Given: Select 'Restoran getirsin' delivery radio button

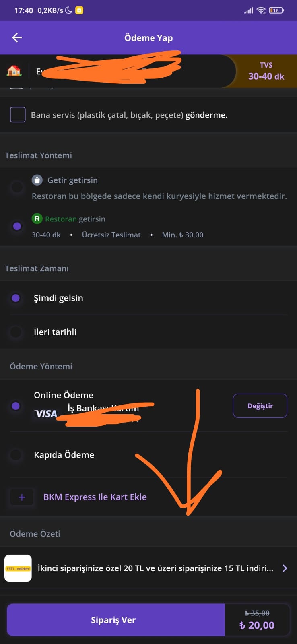Looking at the screenshot, I should 17,226.
